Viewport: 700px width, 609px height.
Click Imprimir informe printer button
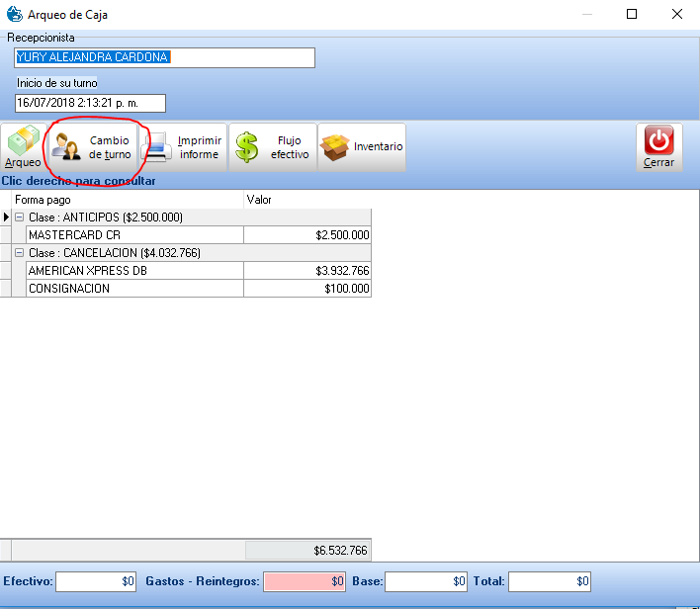183,147
